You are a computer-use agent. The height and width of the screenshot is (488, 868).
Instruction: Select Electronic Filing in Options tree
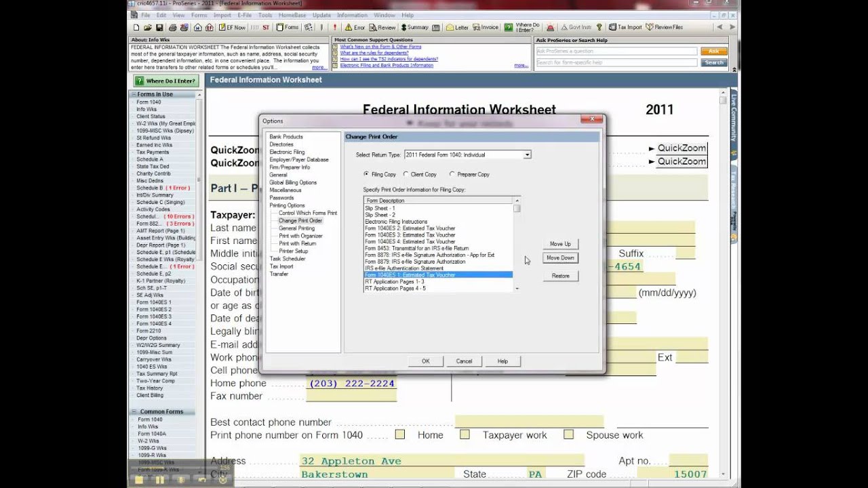point(287,152)
